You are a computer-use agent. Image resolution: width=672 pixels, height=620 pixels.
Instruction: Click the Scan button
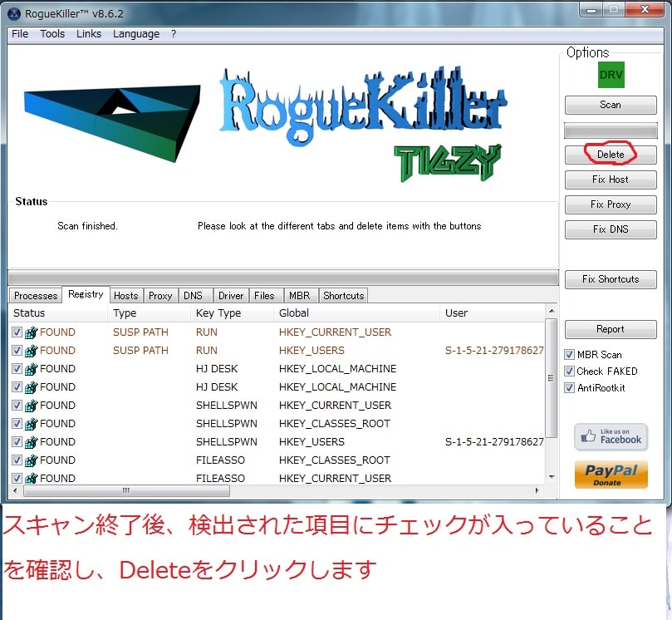[x=611, y=105]
